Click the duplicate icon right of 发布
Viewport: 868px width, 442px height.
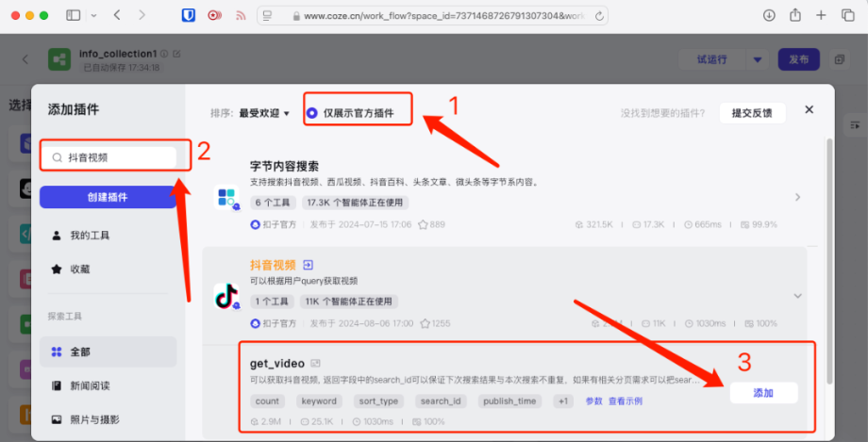click(840, 59)
